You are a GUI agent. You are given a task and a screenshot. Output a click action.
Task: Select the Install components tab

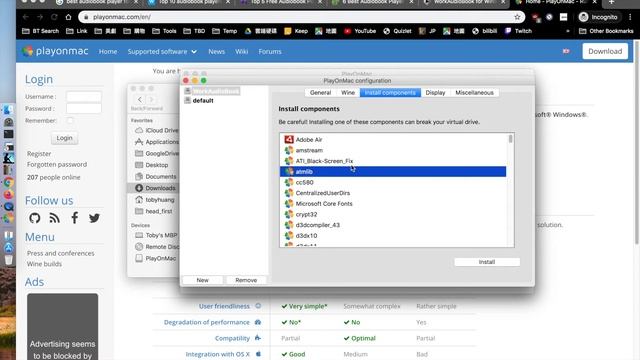[x=390, y=93]
